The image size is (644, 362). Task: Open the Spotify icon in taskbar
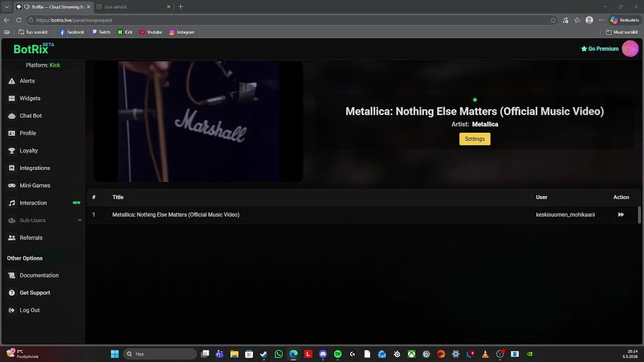point(338,354)
